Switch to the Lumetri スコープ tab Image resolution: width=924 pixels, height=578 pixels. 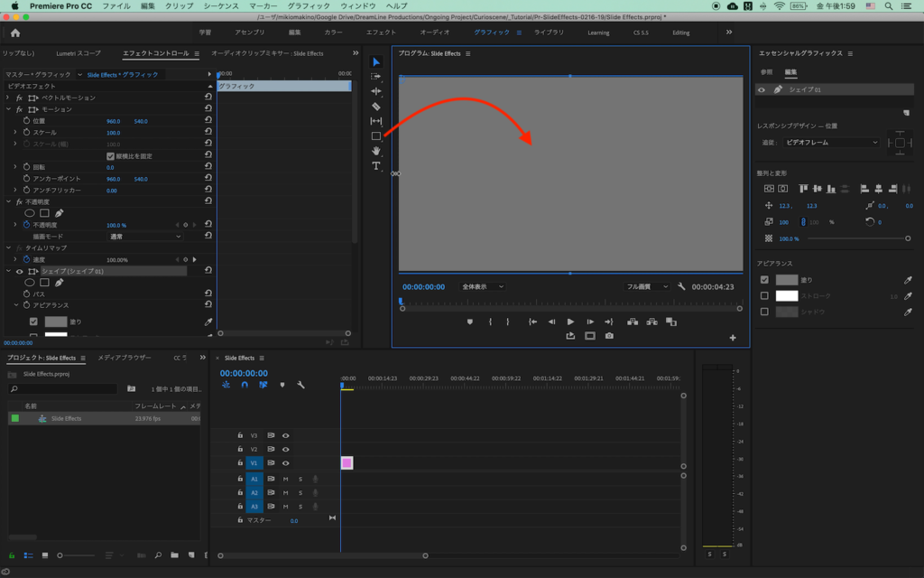79,53
